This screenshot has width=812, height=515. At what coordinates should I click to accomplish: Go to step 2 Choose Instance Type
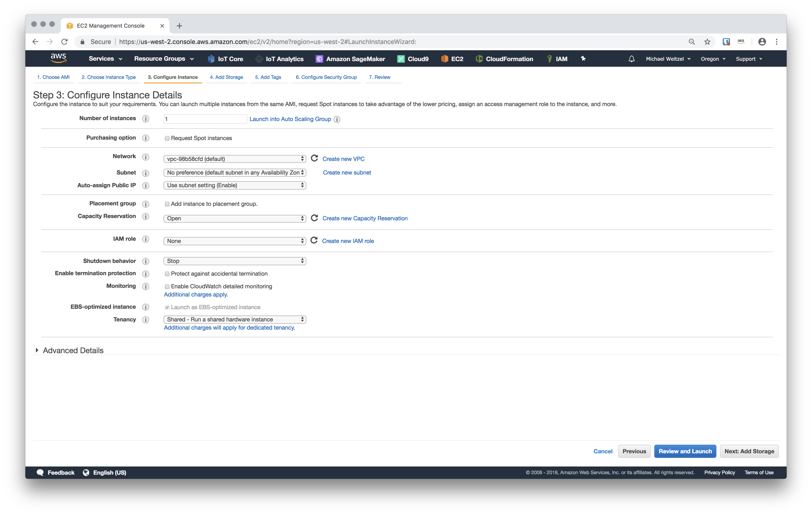point(109,77)
